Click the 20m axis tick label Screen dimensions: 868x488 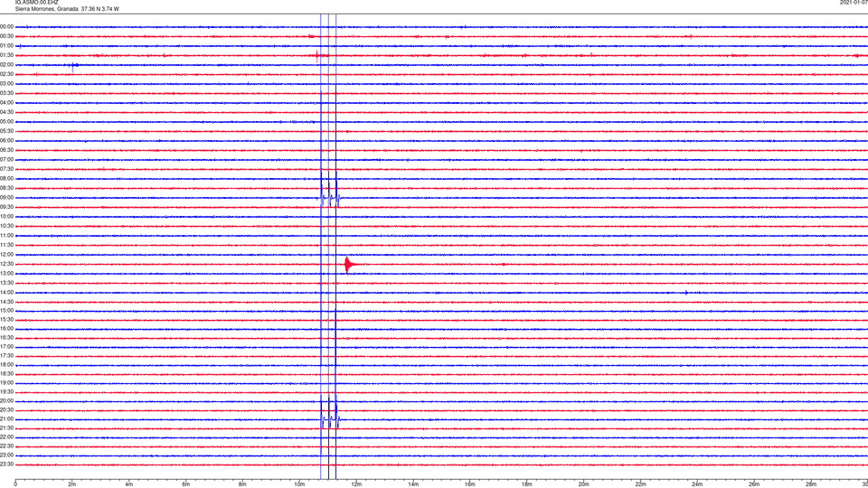click(583, 484)
